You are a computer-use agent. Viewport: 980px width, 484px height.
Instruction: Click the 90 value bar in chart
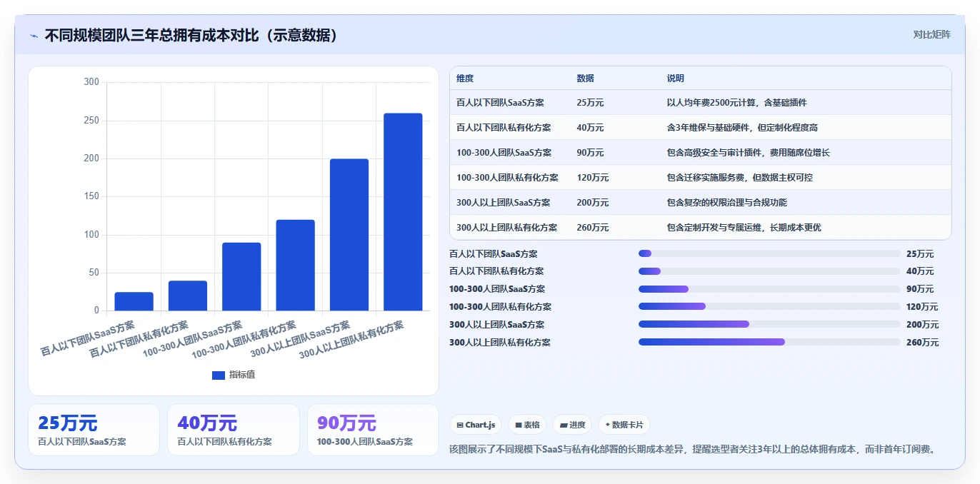tap(241, 276)
